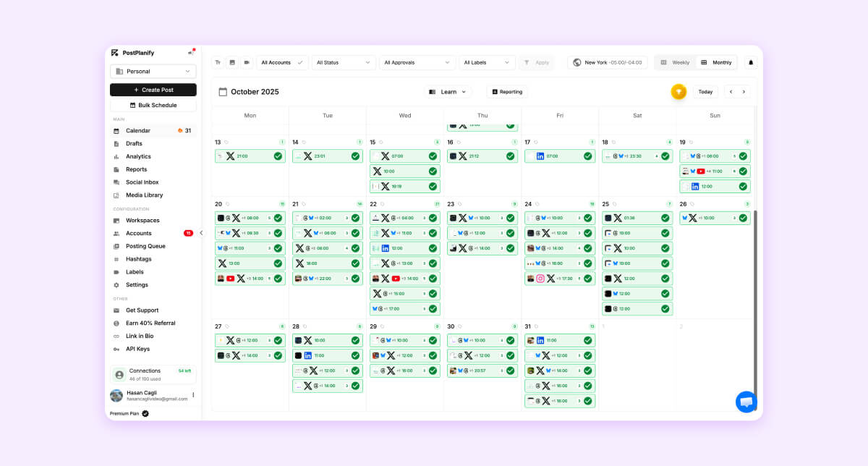Click the green checkmark on Oct 16 21:12 post
The width and height of the screenshot is (868, 466).
coord(510,156)
